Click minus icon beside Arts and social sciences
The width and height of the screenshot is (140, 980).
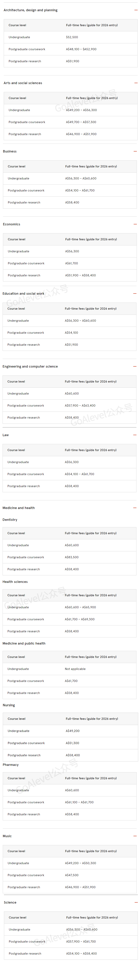pos(136,83)
